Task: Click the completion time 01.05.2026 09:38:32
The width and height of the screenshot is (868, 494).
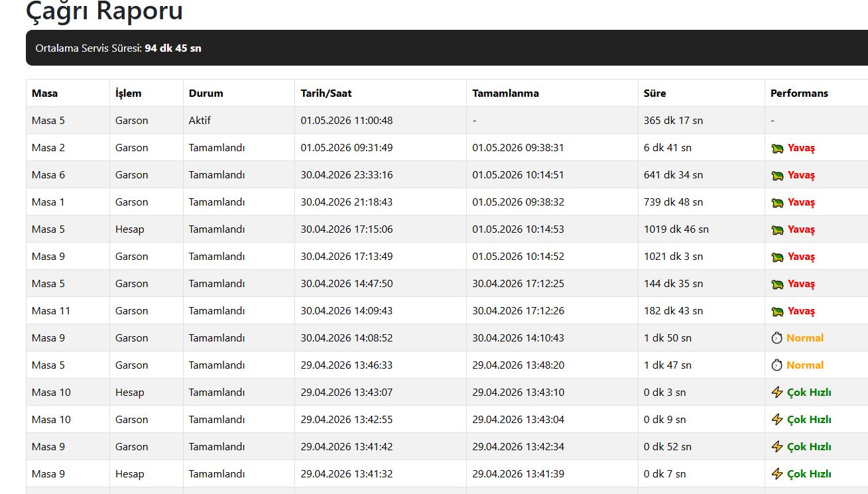Action: (518, 202)
